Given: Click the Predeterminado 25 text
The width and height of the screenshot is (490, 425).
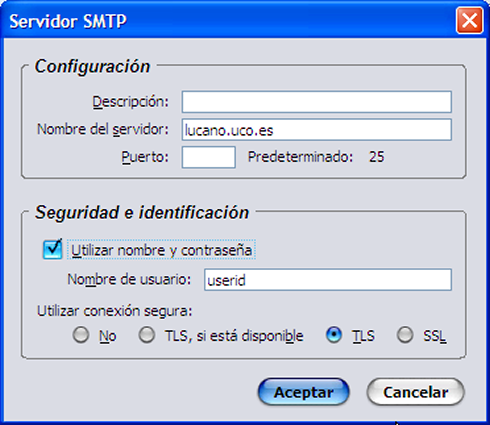Looking at the screenshot, I should [x=316, y=157].
